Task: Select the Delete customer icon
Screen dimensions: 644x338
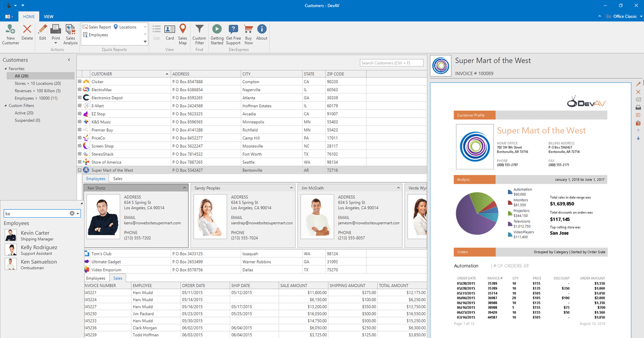Action: pos(27,33)
